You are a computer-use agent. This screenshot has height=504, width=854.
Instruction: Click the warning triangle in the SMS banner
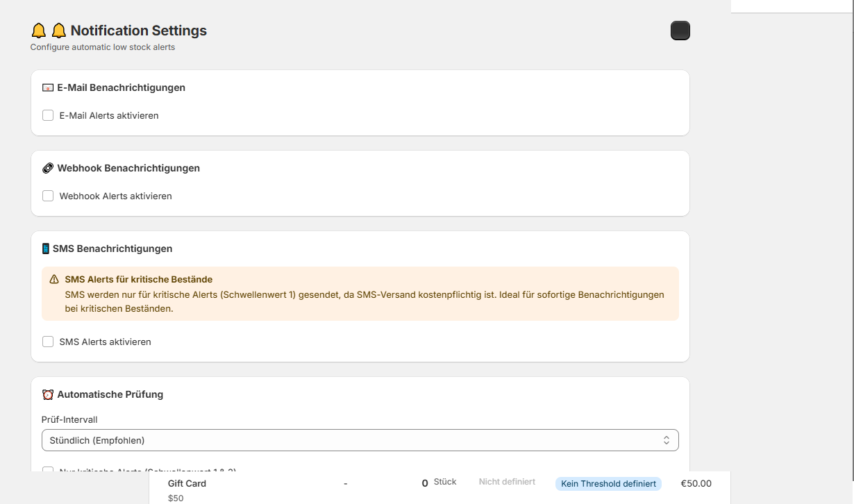coord(54,280)
